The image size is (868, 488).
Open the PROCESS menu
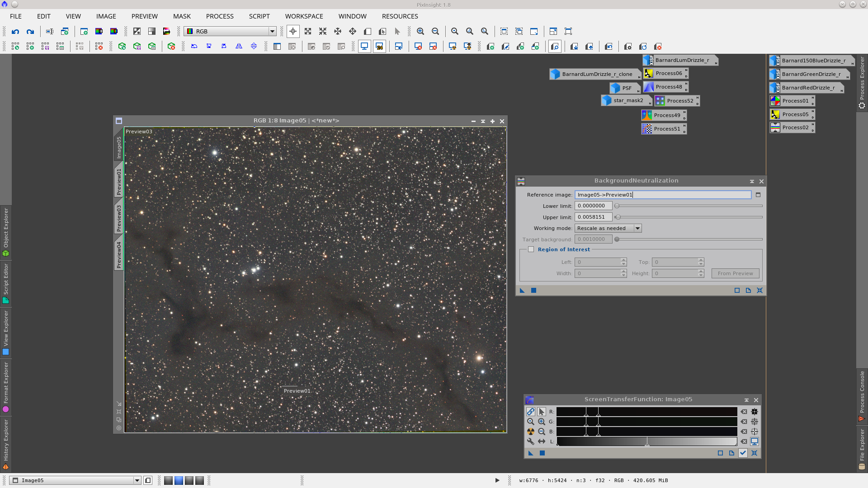[x=220, y=16]
